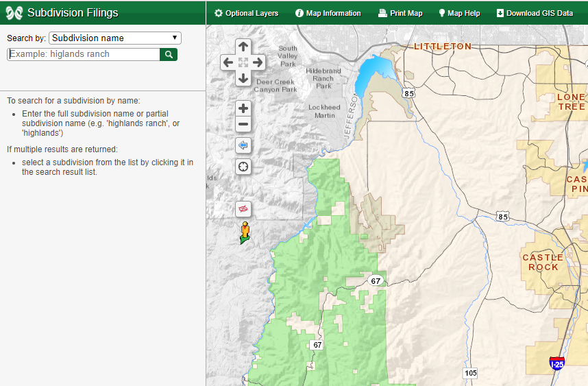Click the full extent icon in pan control
Image resolution: width=588 pixels, height=386 pixels.
(x=243, y=62)
